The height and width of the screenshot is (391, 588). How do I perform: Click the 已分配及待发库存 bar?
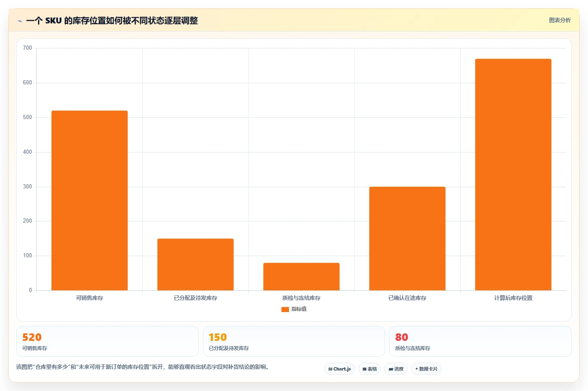[x=195, y=264]
